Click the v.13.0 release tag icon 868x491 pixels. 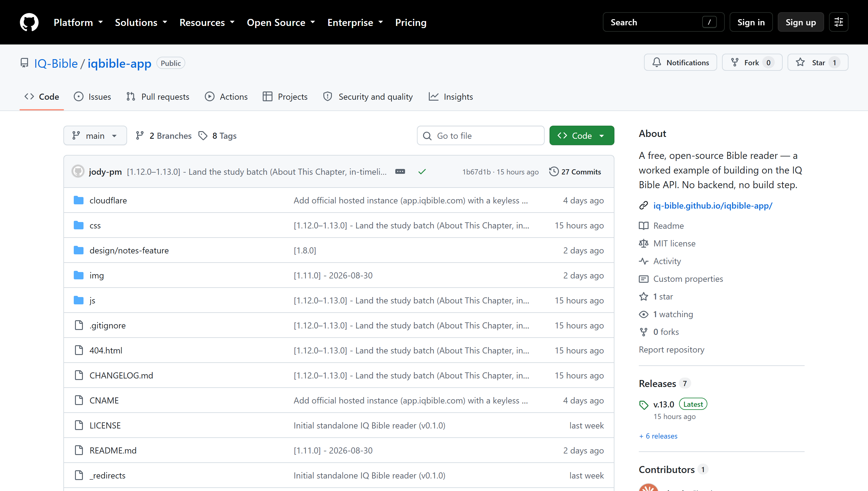tap(644, 405)
